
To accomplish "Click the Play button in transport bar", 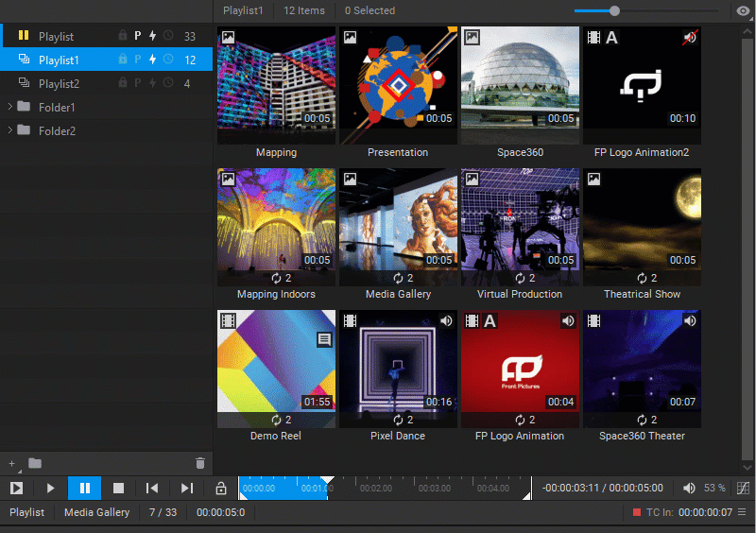I will click(50, 489).
